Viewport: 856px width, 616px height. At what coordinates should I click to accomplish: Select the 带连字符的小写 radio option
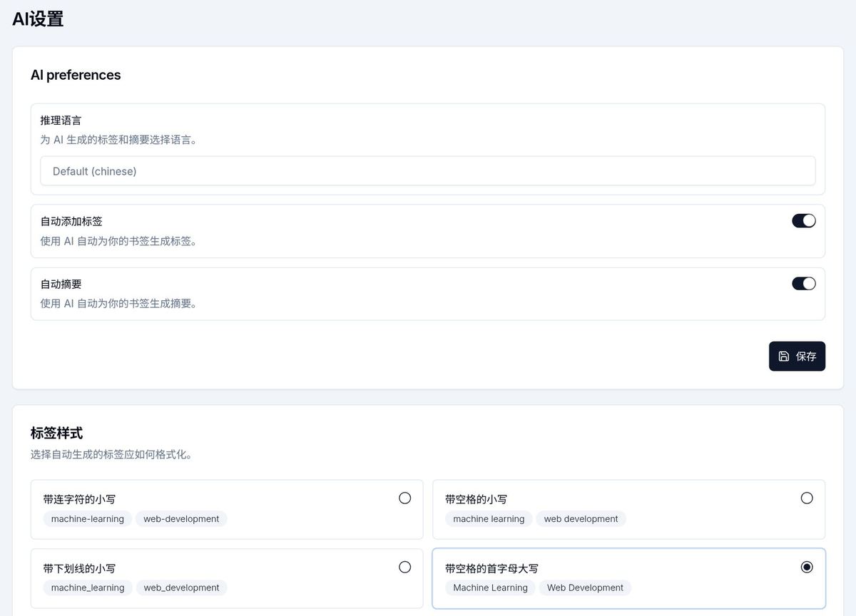(x=405, y=498)
